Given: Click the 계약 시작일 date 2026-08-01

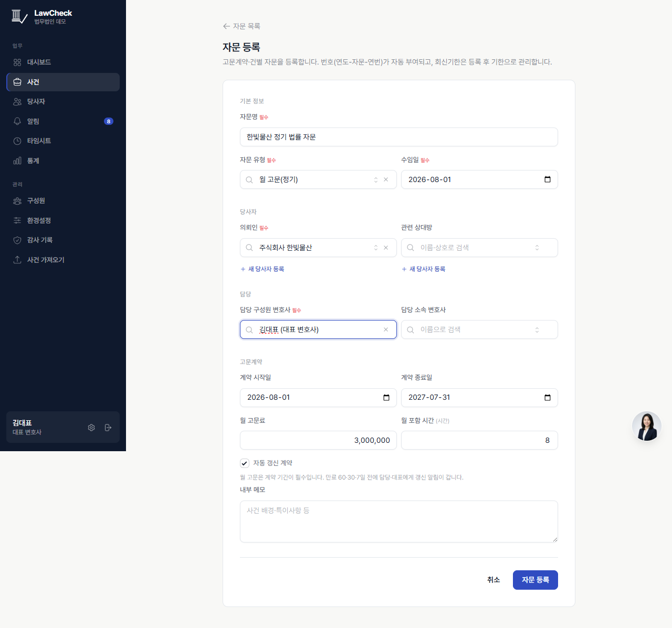Looking at the screenshot, I should click(x=269, y=398).
